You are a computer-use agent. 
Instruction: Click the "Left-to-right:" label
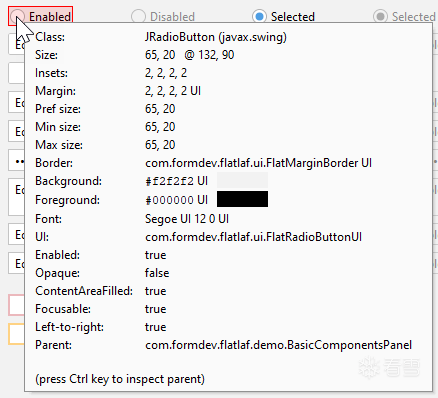coord(69,327)
